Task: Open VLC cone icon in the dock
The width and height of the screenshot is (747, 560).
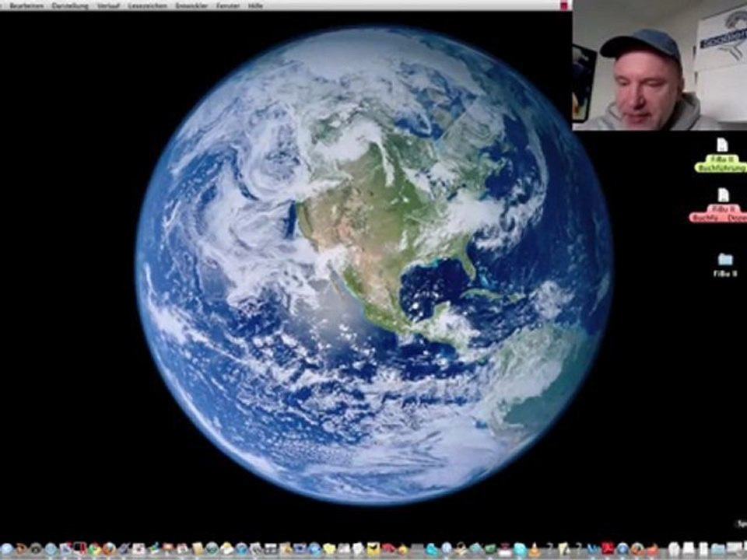Action: point(535,549)
